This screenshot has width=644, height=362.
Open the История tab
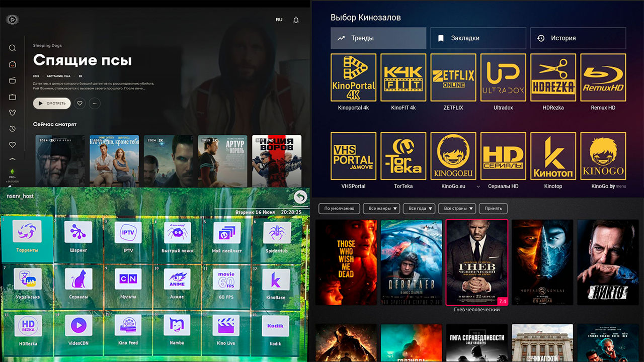click(578, 38)
